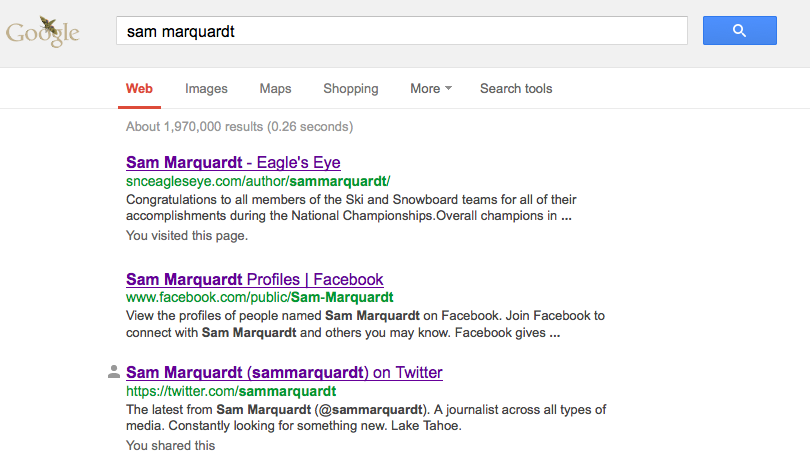Open Sam Marquardt Profiles Facebook result
Image resolution: width=810 pixels, height=473 pixels.
click(x=254, y=279)
